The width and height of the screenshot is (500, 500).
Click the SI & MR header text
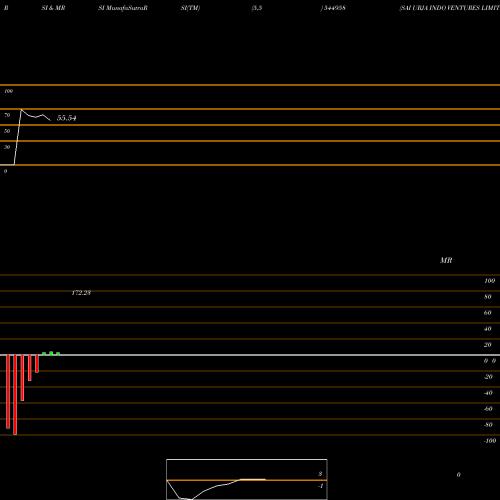pos(53,8)
